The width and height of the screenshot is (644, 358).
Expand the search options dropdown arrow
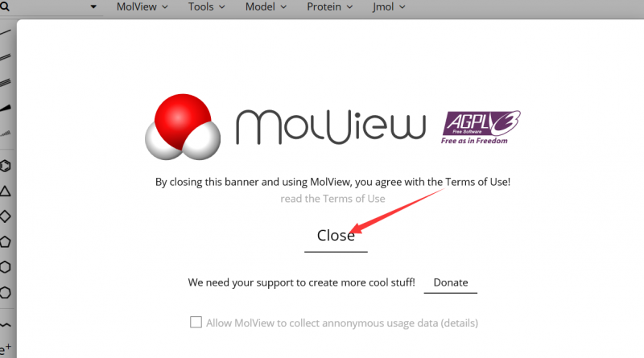[93, 6]
